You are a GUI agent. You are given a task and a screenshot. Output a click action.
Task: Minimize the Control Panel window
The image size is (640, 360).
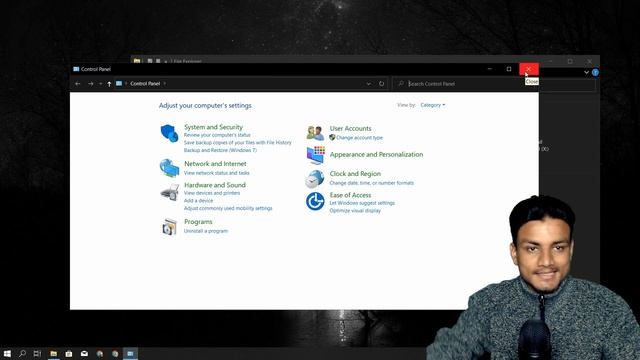[x=490, y=69]
